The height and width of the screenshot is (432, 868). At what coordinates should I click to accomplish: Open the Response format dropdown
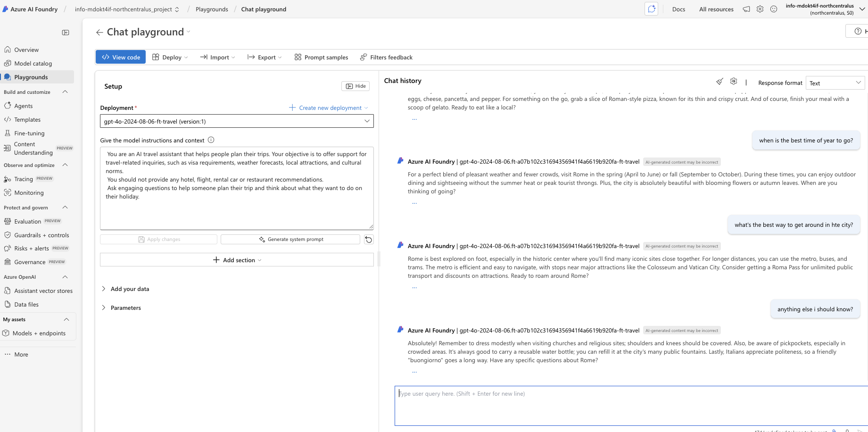(x=835, y=83)
